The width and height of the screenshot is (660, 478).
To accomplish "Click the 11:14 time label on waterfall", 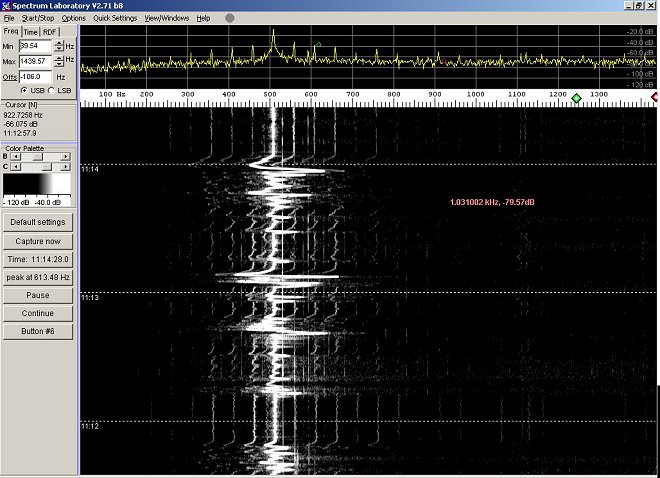I will click(x=90, y=169).
